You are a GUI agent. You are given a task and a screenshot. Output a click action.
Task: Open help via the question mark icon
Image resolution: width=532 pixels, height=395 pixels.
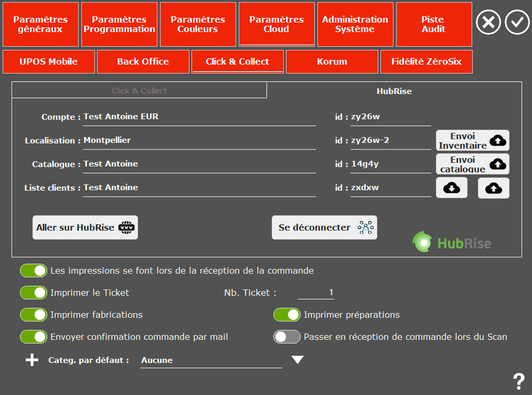[x=519, y=381]
